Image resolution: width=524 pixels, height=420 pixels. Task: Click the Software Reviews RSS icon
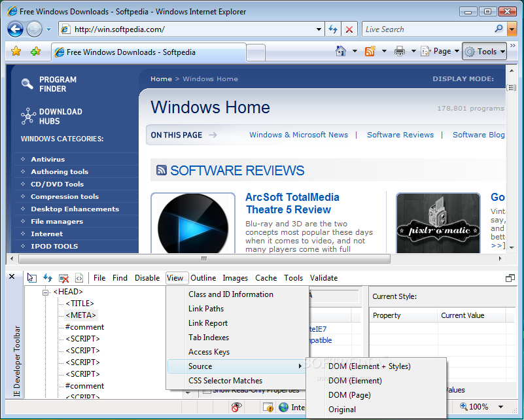pos(162,170)
